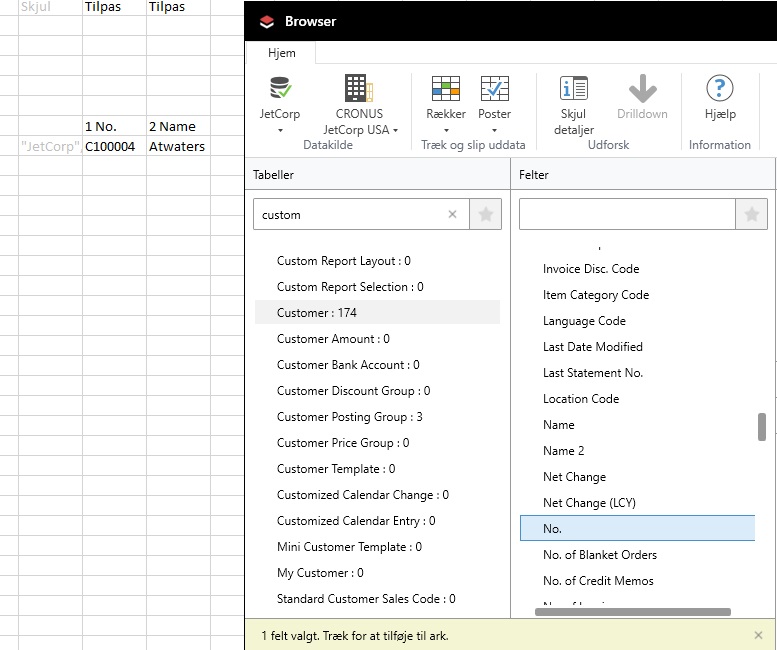Click the CRONUS JetCorp USA company icon
777x650 pixels.
click(359, 88)
